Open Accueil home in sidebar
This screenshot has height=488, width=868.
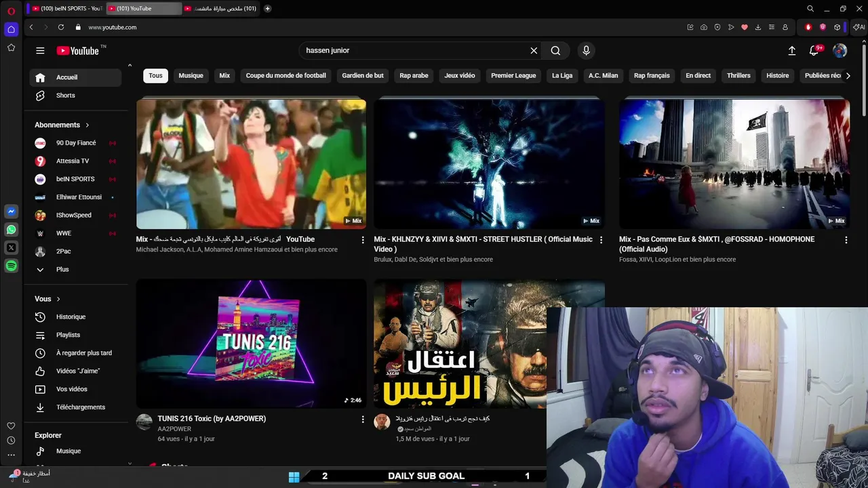(75, 77)
